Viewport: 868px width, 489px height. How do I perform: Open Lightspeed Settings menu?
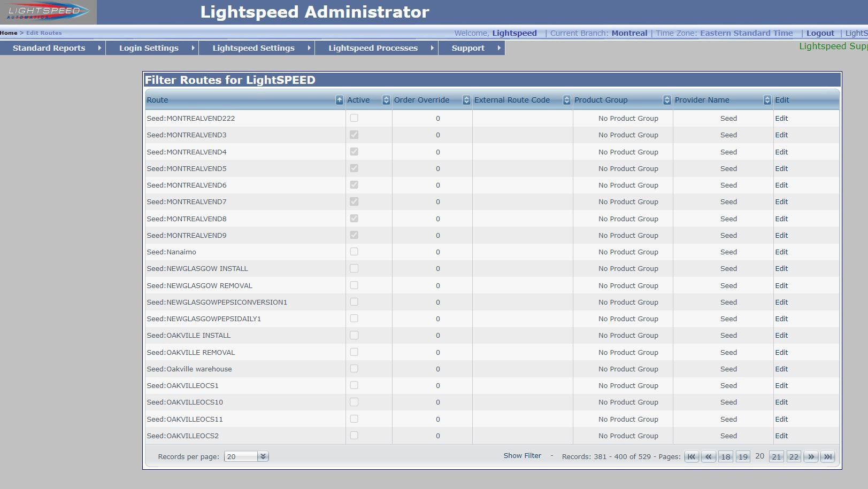coord(254,48)
